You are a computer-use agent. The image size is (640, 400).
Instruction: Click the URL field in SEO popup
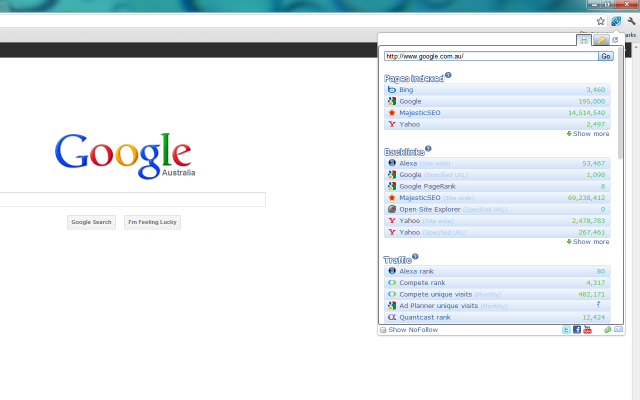[491, 56]
